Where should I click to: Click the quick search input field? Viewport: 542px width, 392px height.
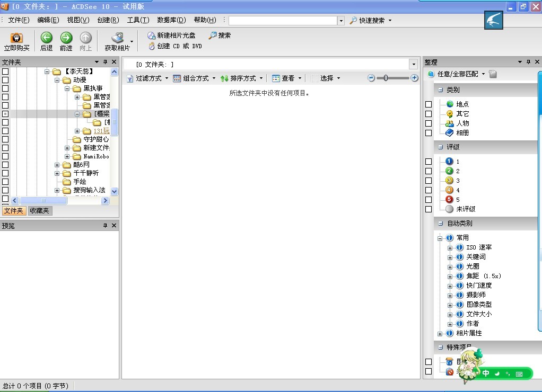(x=283, y=20)
